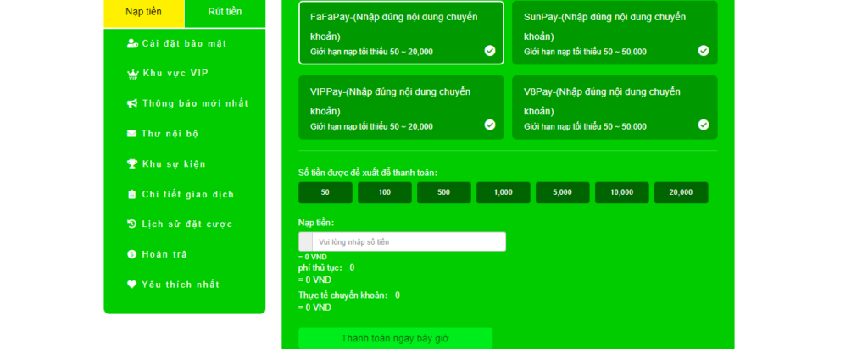This screenshot has width=868, height=349.
Task: Click Thanh toán ngay bây giờ button
Action: tap(395, 339)
